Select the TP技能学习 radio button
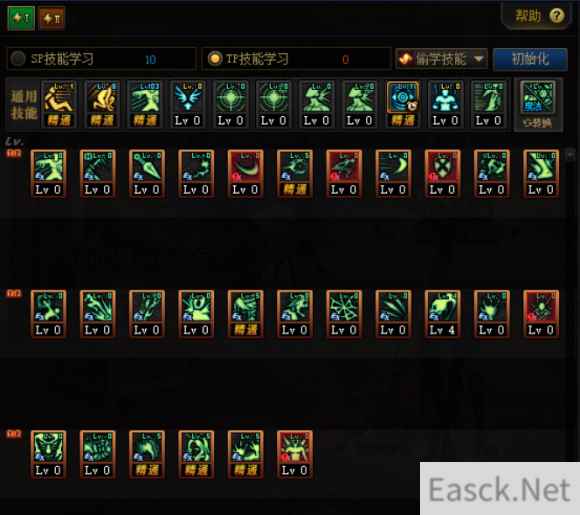 click(215, 58)
